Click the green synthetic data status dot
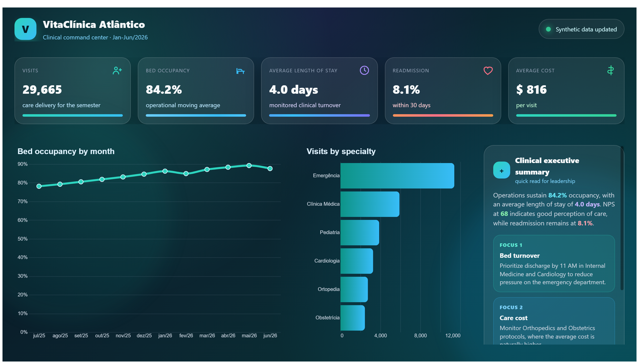 [x=548, y=29]
